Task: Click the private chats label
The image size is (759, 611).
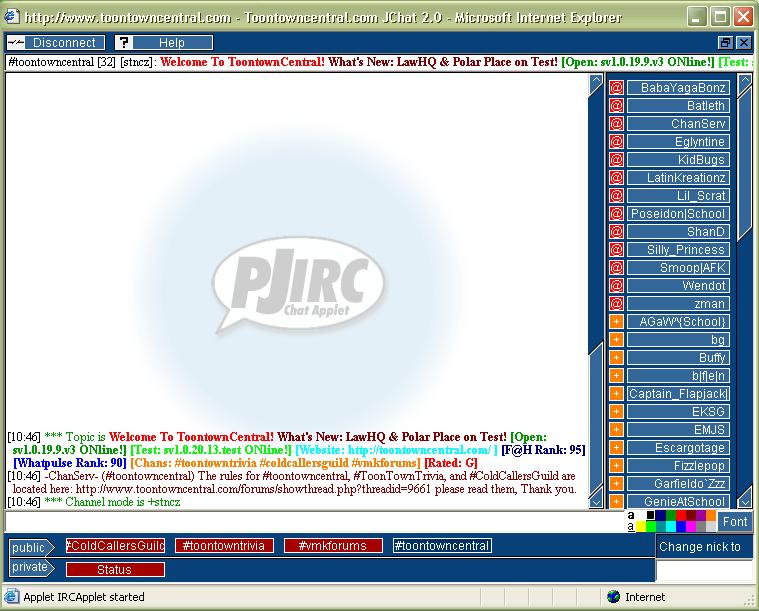Action: pyautogui.click(x=31, y=567)
